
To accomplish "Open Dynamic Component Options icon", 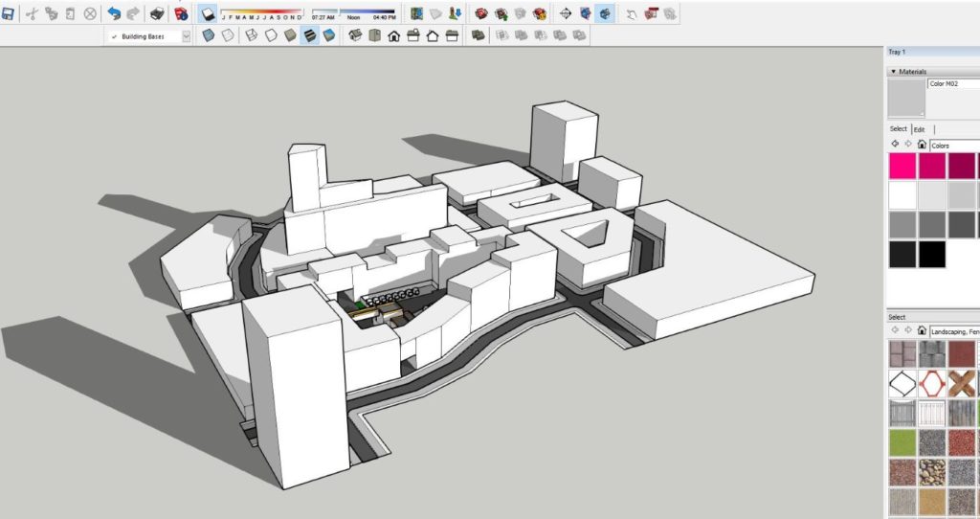I will (x=651, y=13).
